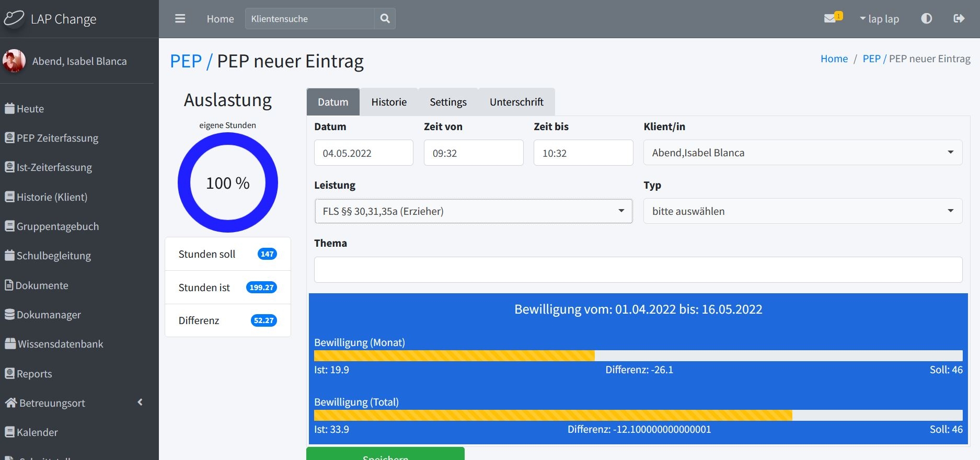
Task: Switch to the Unterschrift tab
Action: (516, 102)
